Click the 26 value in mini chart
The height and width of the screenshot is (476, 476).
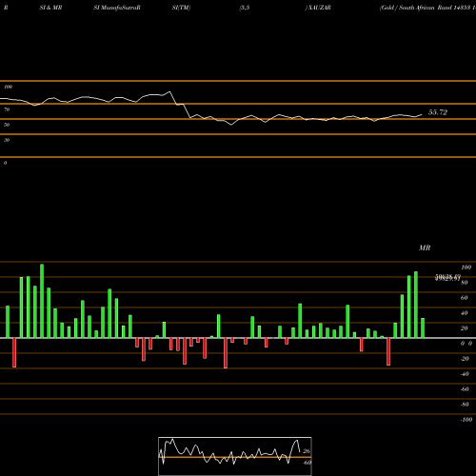(x=307, y=451)
